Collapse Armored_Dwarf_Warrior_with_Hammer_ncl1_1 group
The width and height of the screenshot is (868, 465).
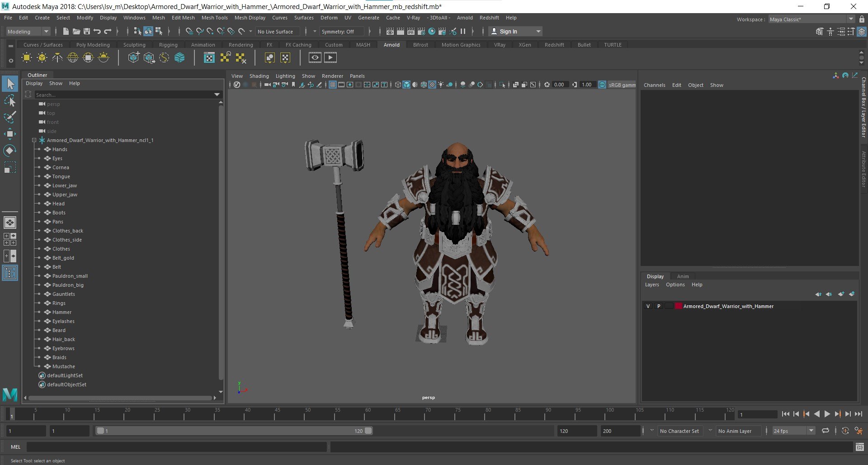[x=34, y=140]
